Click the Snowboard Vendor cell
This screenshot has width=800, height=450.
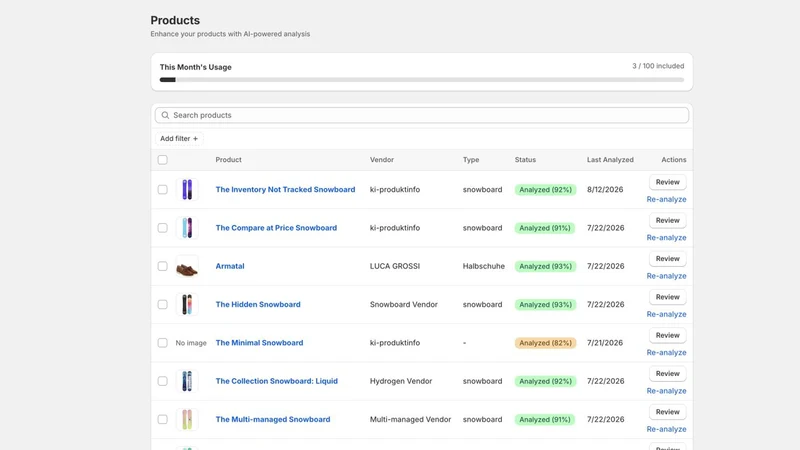404,304
